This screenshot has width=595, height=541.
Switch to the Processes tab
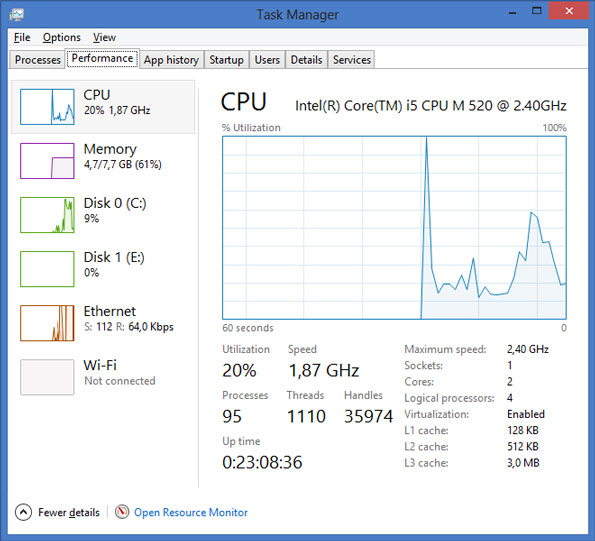click(37, 60)
